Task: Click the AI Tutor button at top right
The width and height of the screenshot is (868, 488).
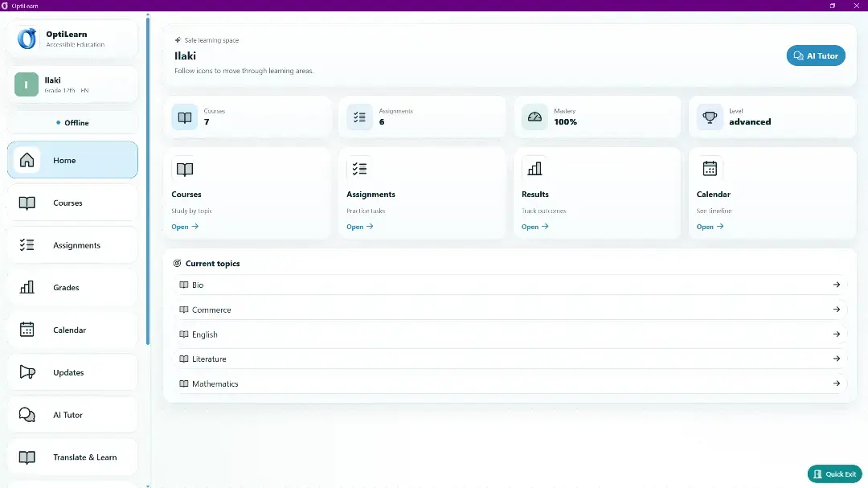Action: click(816, 55)
